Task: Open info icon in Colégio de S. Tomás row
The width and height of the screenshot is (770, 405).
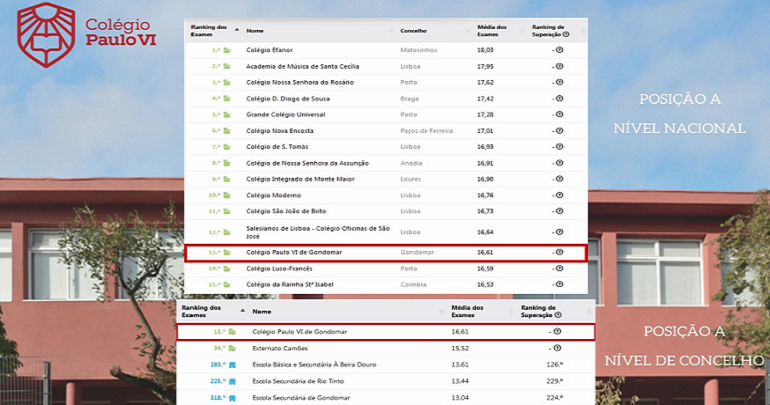Action: 559,147
